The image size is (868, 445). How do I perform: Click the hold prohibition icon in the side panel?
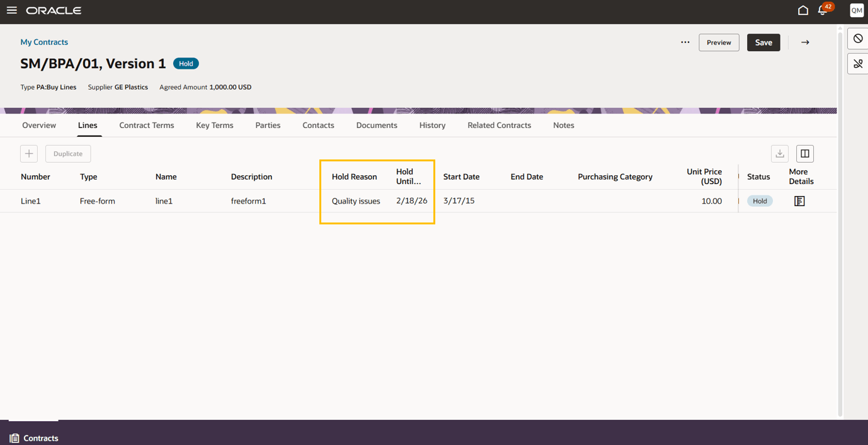pyautogui.click(x=857, y=38)
